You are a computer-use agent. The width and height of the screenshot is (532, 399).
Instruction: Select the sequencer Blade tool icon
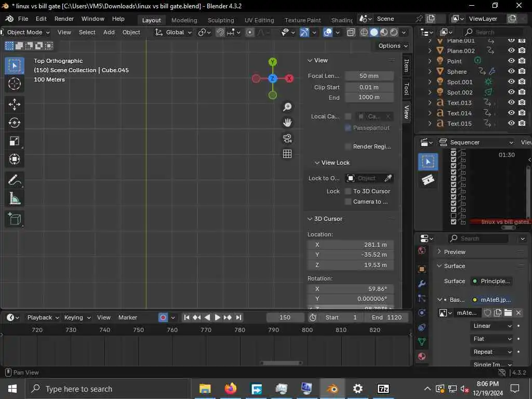click(x=428, y=180)
